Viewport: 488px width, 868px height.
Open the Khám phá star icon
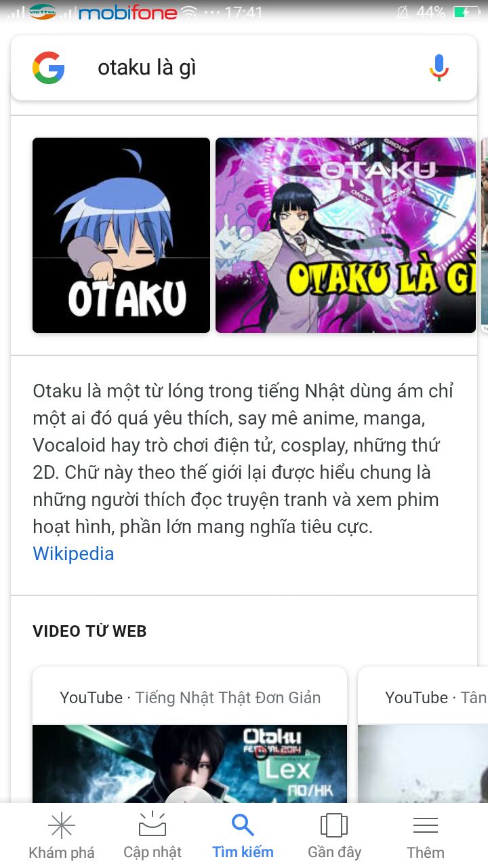62,825
